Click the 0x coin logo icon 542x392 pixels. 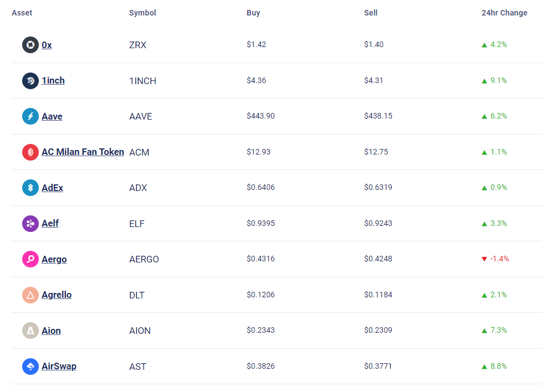pos(30,45)
